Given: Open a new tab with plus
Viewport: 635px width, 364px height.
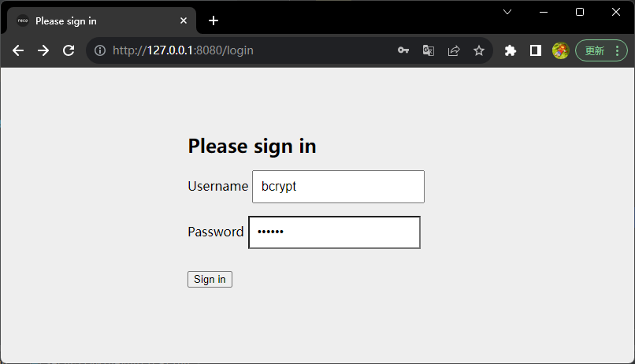Looking at the screenshot, I should [x=214, y=20].
